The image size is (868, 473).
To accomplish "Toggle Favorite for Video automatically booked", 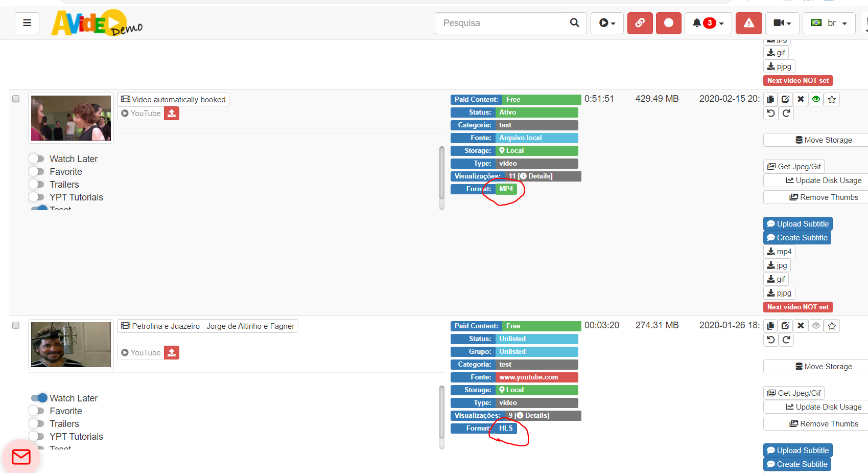I will (37, 171).
